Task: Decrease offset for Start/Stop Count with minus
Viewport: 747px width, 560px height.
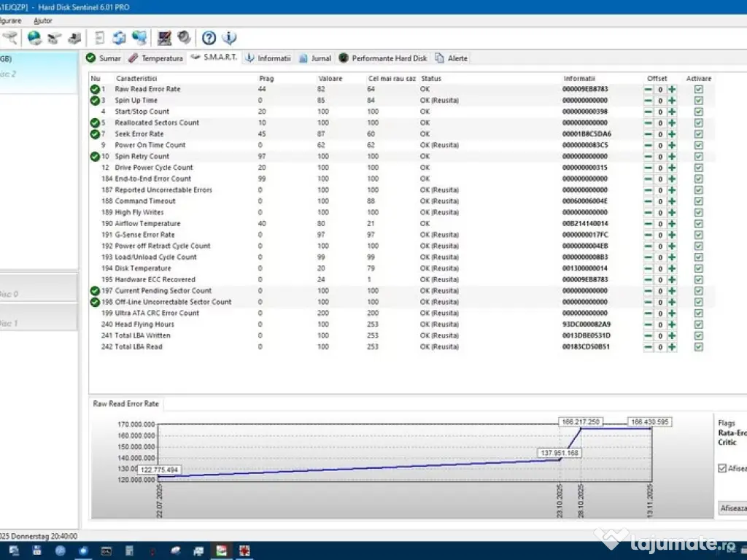Action: pos(648,112)
